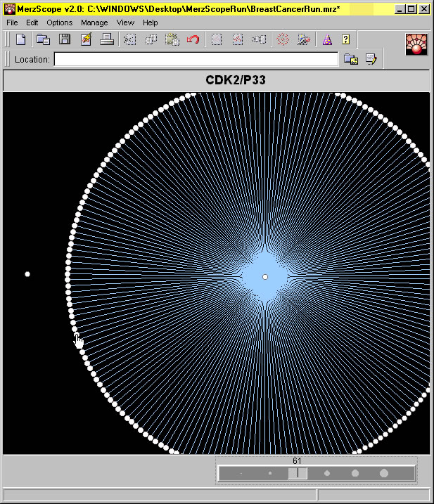The width and height of the screenshot is (434, 504).
Task: Click the red dotted circle layout icon
Action: tap(283, 39)
